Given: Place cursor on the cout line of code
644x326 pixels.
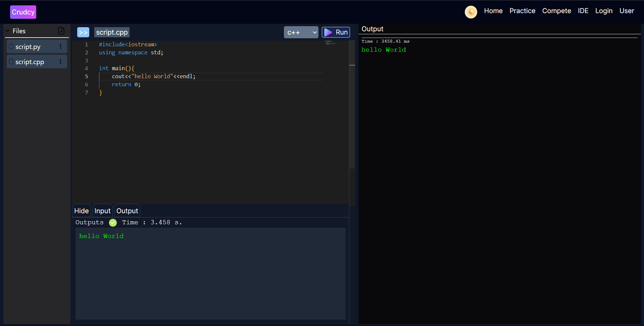Looking at the screenshot, I should [x=153, y=76].
